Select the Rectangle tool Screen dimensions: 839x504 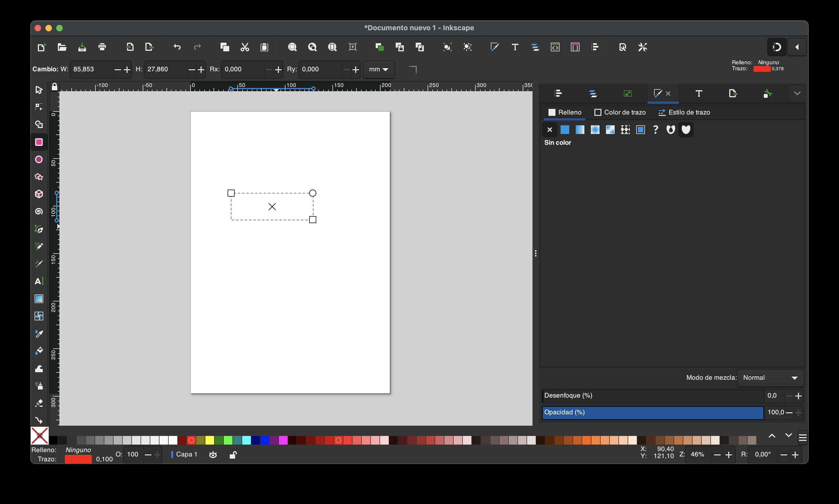click(39, 142)
